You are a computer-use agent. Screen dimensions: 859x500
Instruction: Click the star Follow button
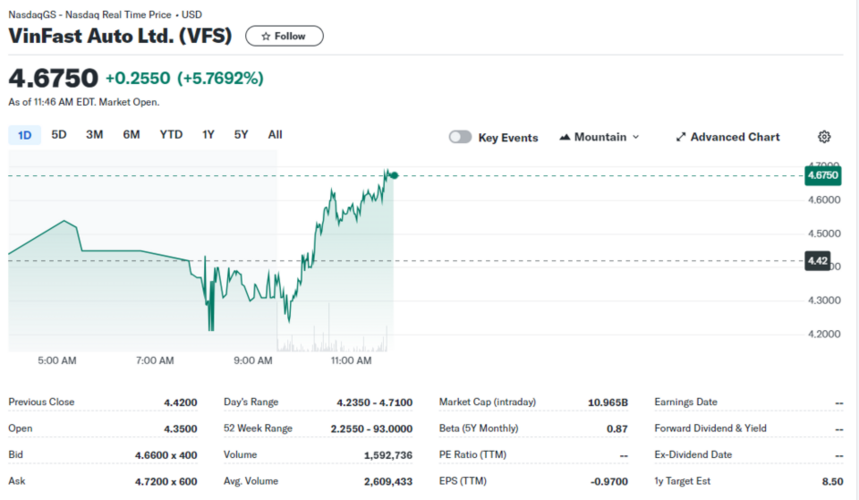click(284, 36)
